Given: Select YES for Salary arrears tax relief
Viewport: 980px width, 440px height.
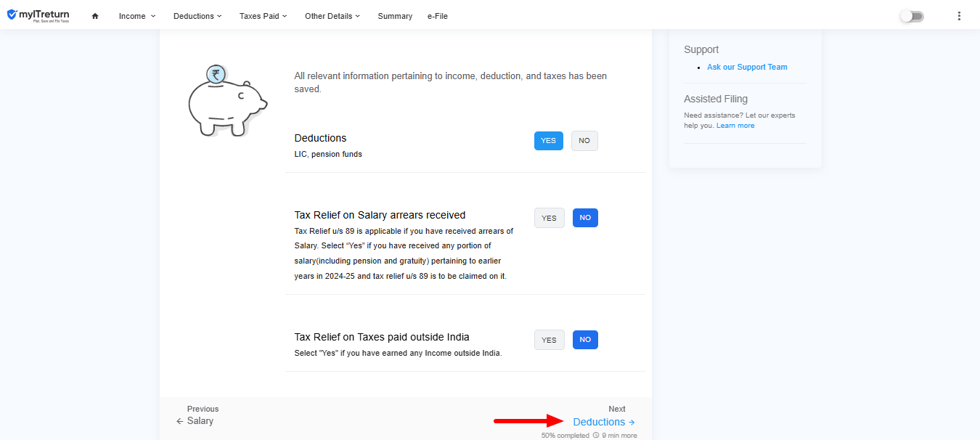Looking at the screenshot, I should click(x=549, y=218).
